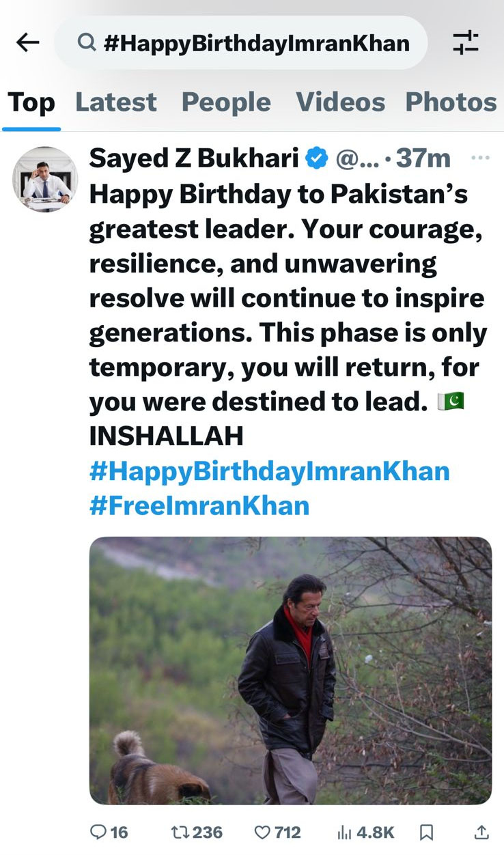This screenshot has height=855, width=504.
Task: Reply to the Sayed Z Bukhari post
Action: click(99, 832)
